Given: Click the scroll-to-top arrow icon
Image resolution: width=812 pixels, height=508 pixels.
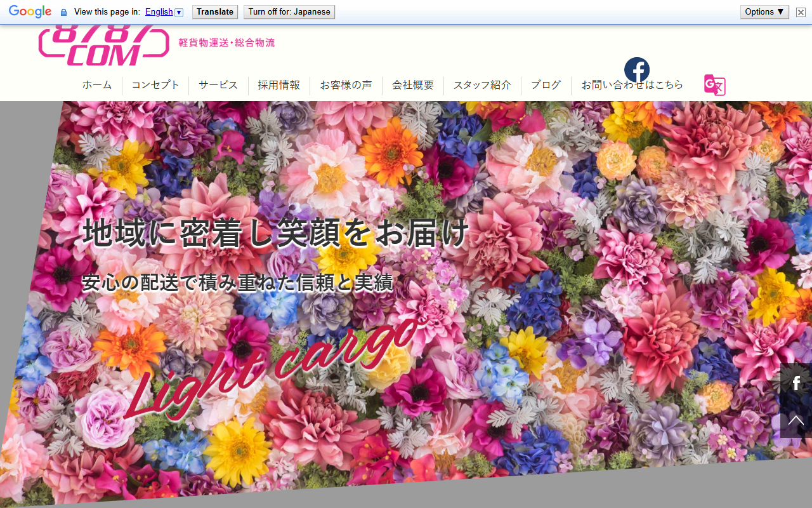Looking at the screenshot, I should (x=796, y=420).
